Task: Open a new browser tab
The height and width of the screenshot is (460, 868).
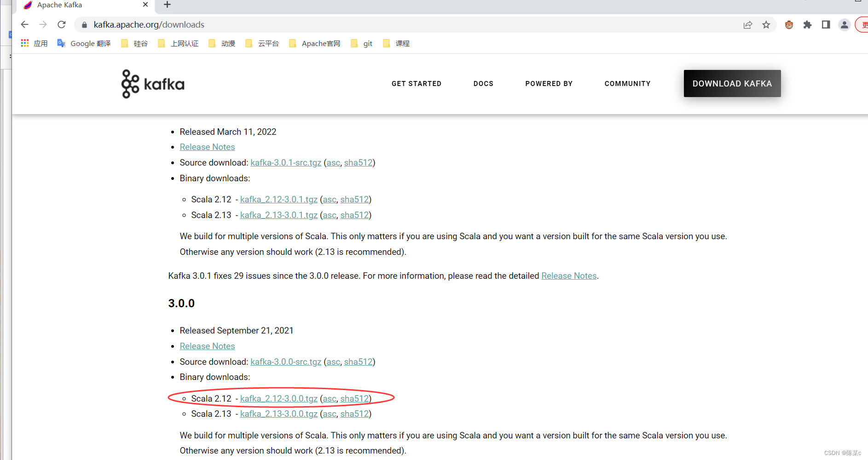Action: [x=168, y=5]
